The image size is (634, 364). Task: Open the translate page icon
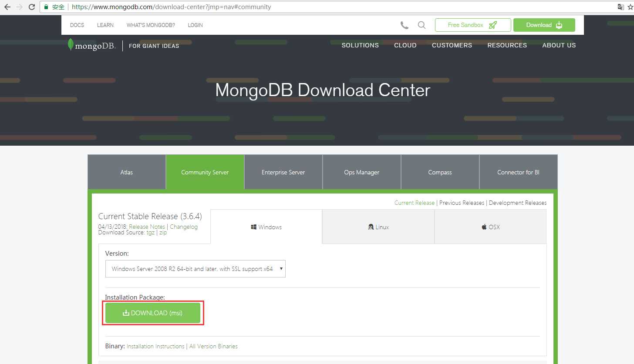pos(621,7)
